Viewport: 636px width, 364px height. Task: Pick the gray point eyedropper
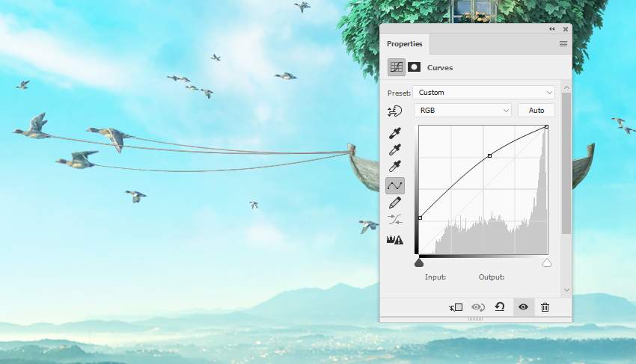[394, 149]
